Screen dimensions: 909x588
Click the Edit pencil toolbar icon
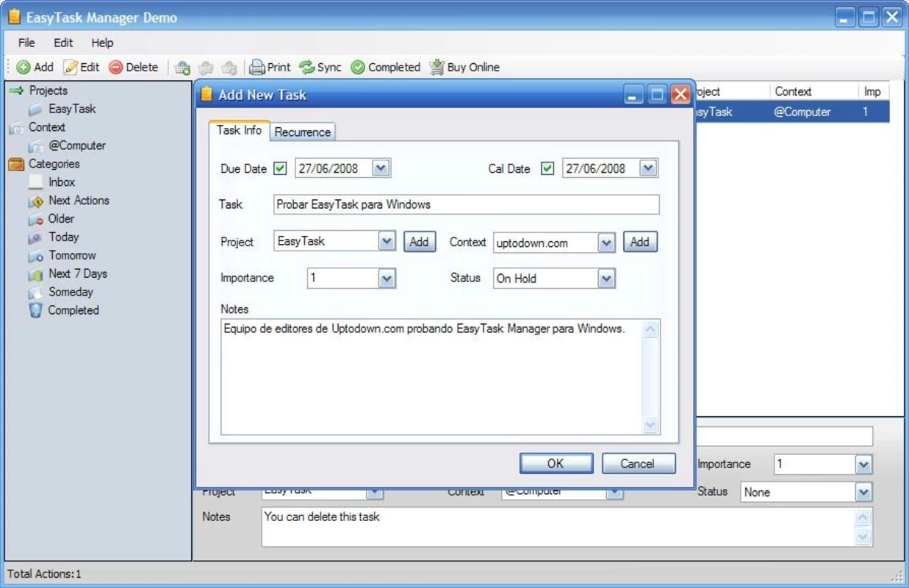[71, 67]
